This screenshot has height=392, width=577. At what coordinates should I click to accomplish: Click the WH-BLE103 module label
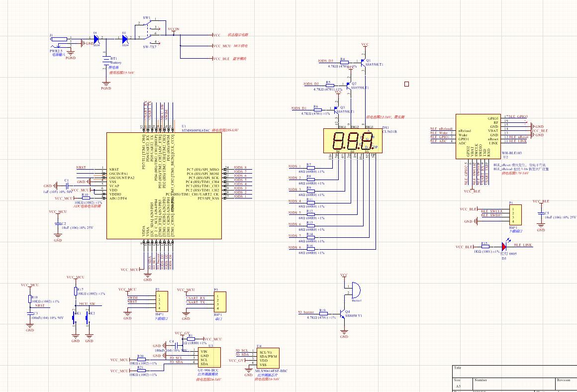tap(512, 153)
